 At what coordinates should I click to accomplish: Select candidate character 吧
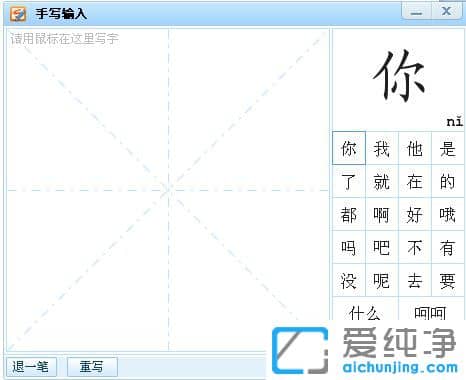[x=382, y=247]
